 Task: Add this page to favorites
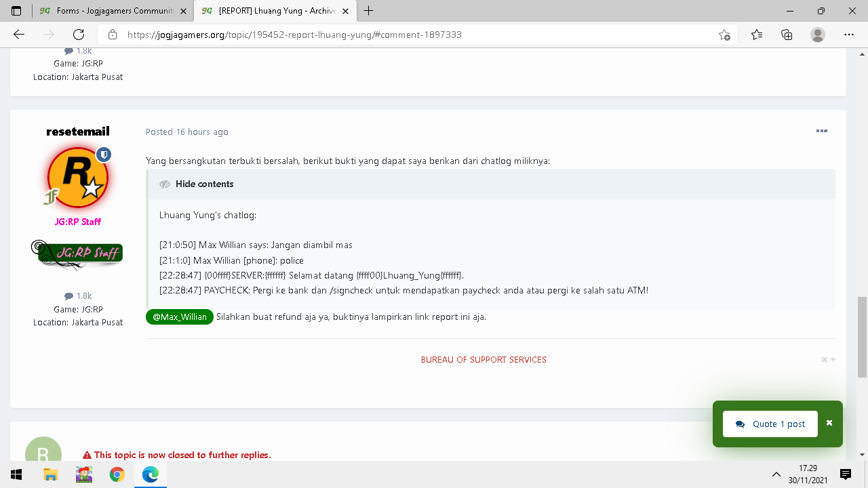pos(724,35)
